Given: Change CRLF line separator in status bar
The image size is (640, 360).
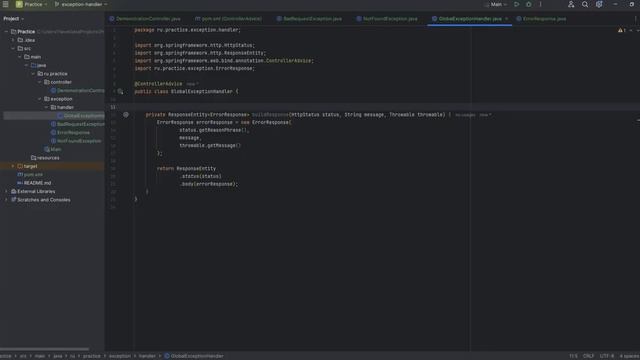Looking at the screenshot, I should [x=588, y=356].
